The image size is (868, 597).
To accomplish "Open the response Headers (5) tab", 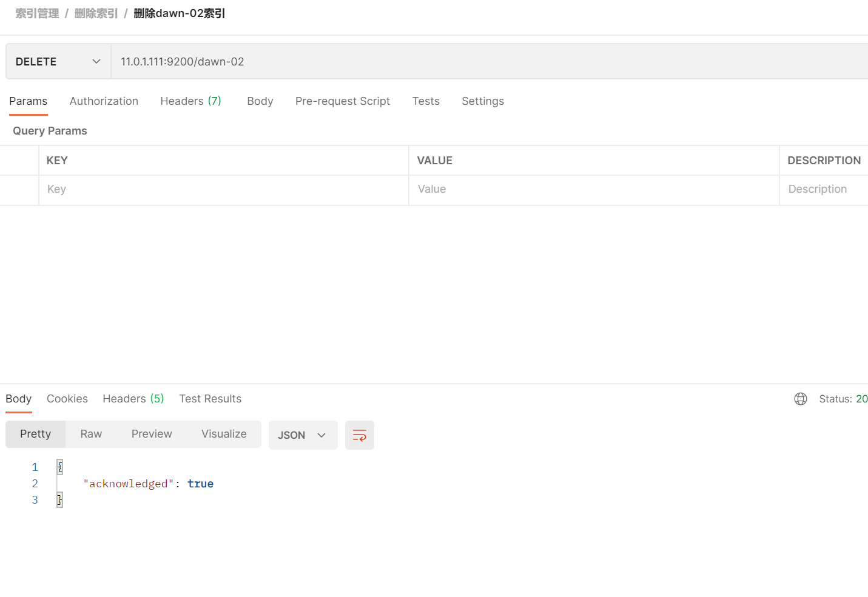I will tap(133, 399).
